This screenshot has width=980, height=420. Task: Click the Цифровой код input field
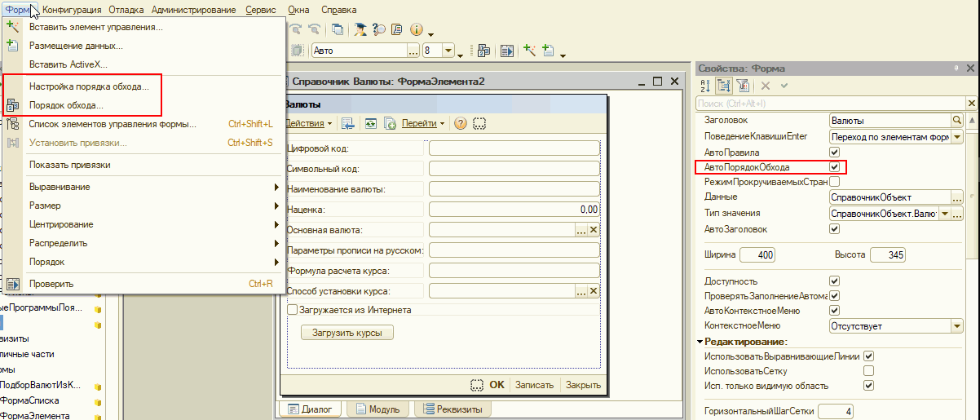[x=514, y=148]
